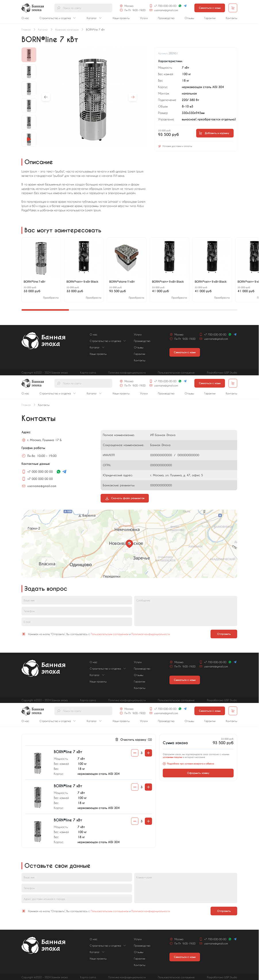Decrease quantity of the third cart item
Viewport: 259px width, 980px height.
point(135,821)
